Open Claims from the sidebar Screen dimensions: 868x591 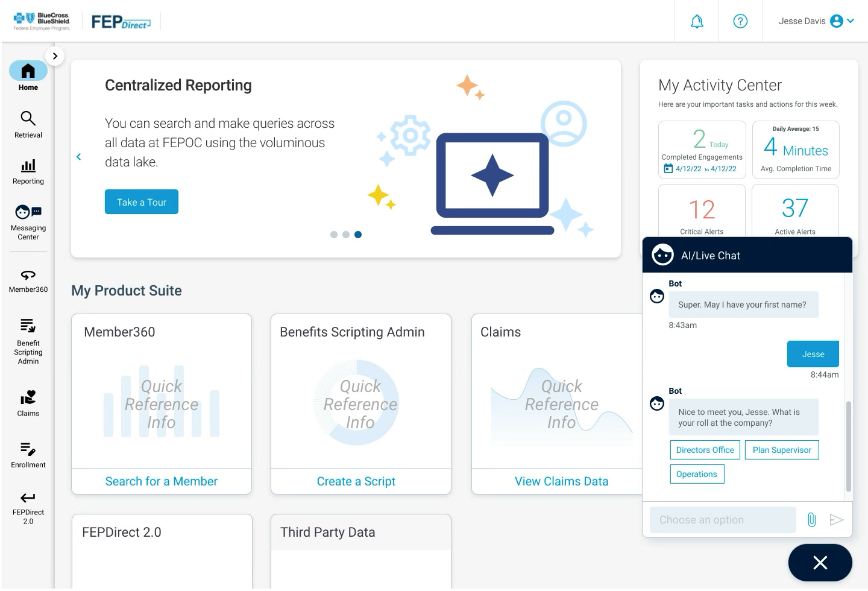click(28, 404)
